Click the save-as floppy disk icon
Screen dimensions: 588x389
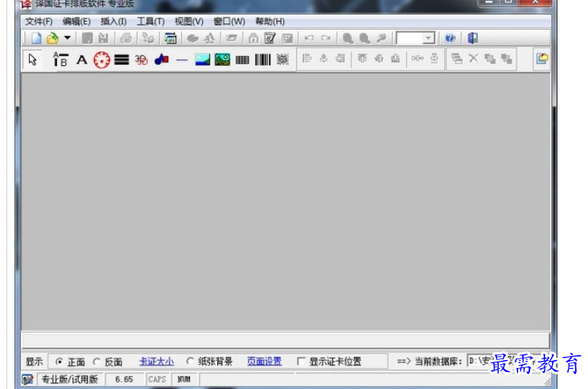(103, 38)
